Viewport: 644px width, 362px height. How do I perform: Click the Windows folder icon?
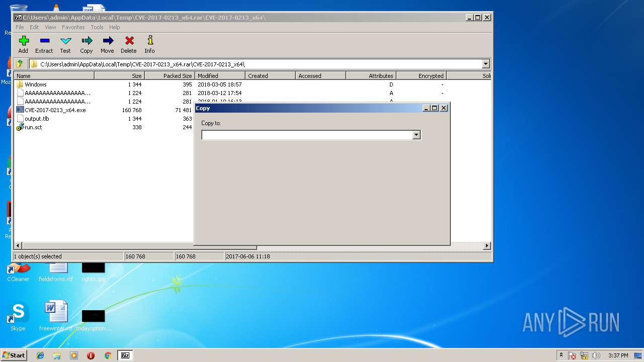(20, 84)
